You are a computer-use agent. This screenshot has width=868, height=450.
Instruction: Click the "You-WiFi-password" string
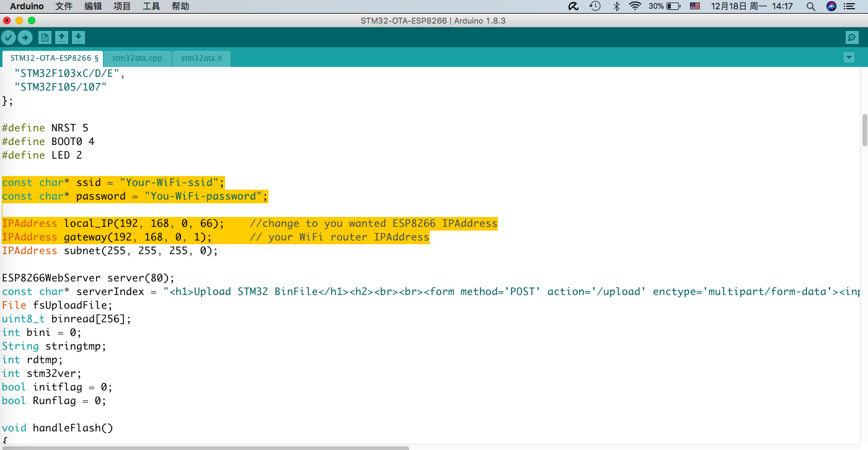click(x=203, y=196)
